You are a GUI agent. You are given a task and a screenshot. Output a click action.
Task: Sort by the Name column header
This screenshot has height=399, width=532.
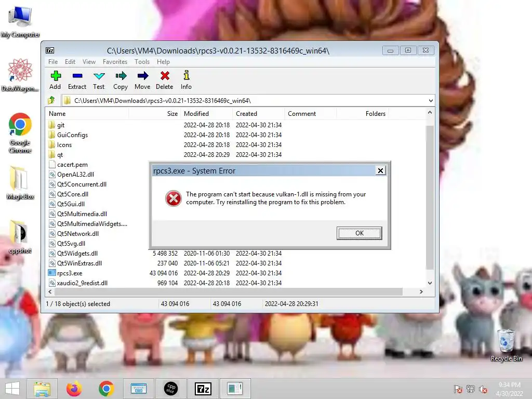[87, 114]
